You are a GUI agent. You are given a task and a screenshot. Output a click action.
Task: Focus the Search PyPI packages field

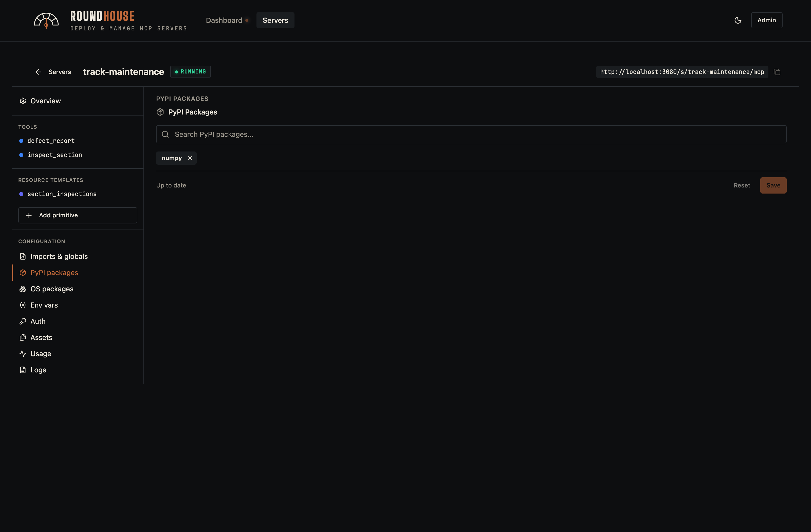click(x=471, y=134)
